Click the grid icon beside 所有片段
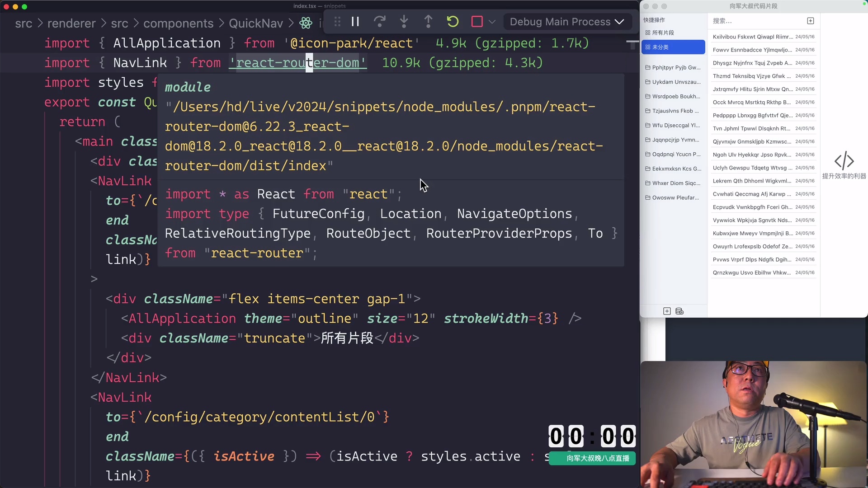The width and height of the screenshot is (868, 488). click(647, 32)
